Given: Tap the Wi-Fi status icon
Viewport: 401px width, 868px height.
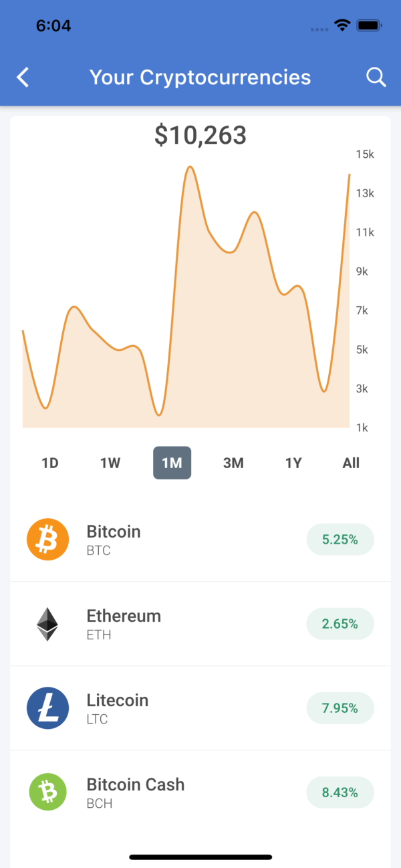Looking at the screenshot, I should (343, 25).
